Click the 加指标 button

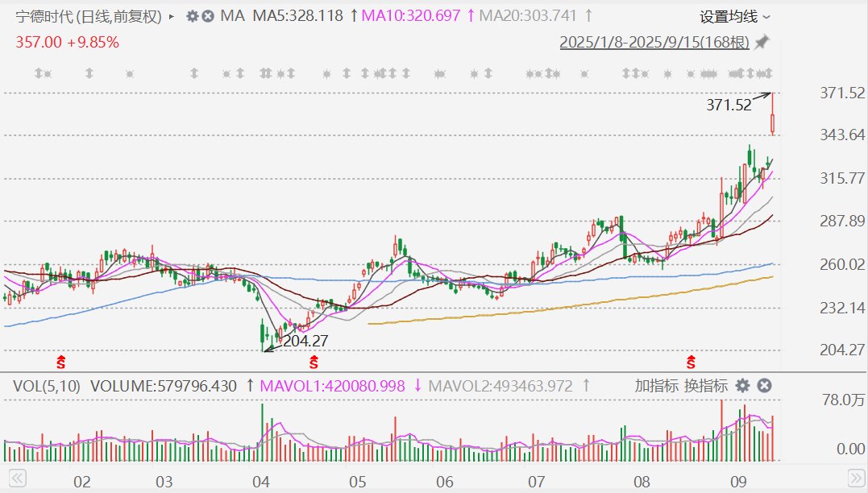point(655,386)
